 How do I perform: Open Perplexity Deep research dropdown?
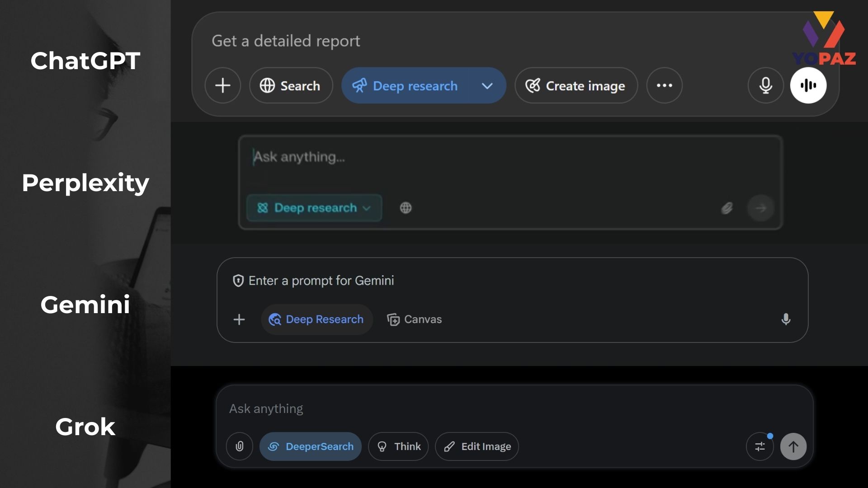click(x=314, y=208)
